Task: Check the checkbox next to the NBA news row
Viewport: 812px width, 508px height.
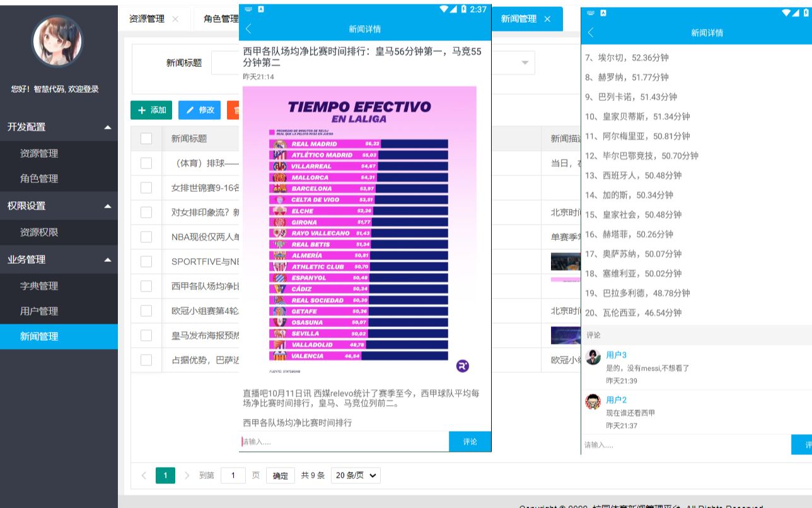Action: point(146,237)
